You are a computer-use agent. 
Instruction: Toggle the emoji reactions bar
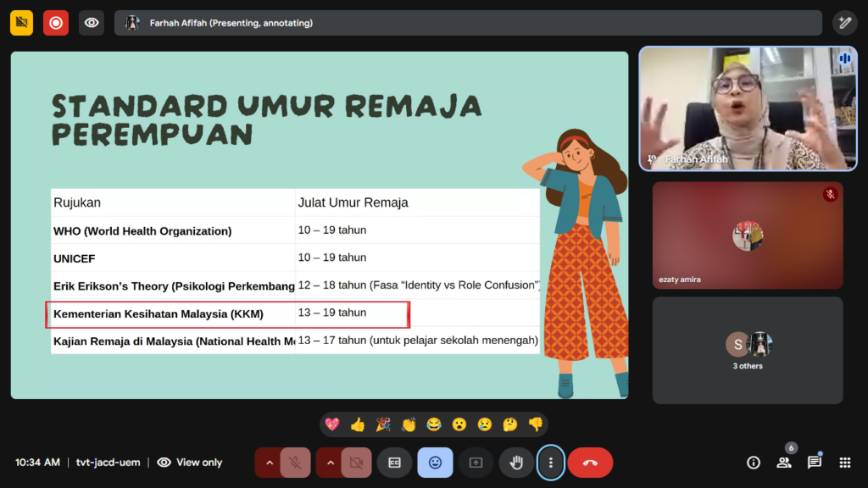[435, 463]
